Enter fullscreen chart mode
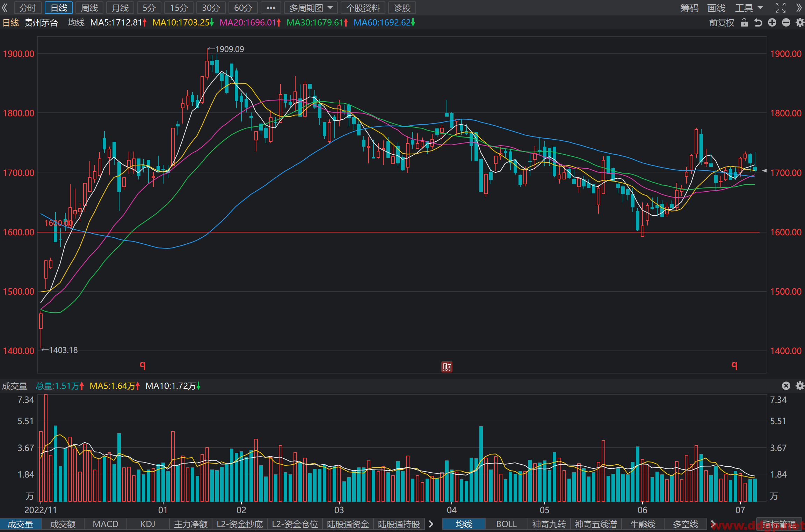 coord(781,8)
